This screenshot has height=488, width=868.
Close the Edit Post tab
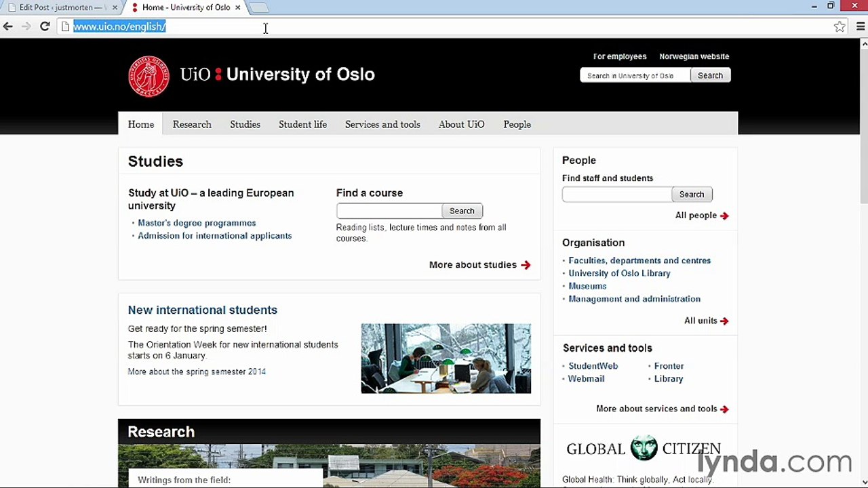(x=114, y=7)
